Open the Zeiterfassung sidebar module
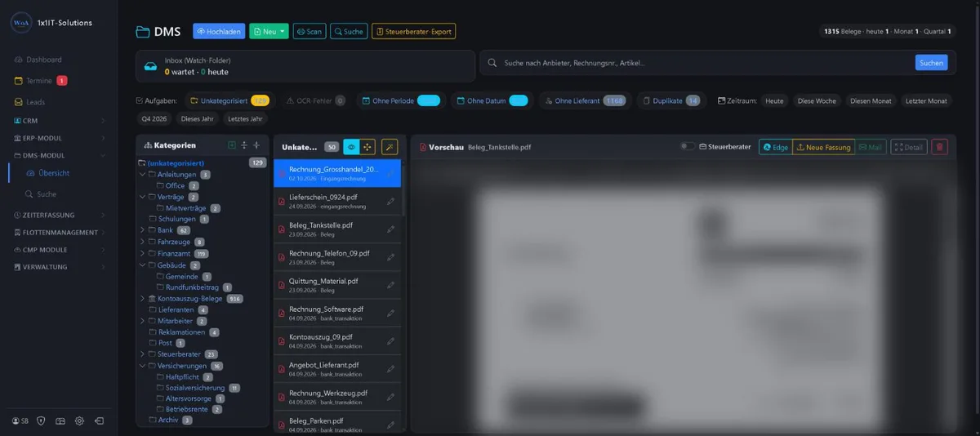 click(59, 216)
